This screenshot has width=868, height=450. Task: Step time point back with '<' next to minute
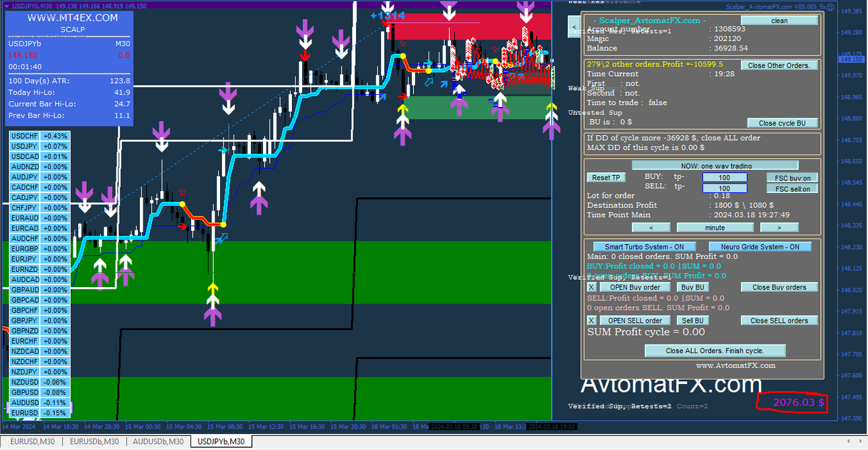[651, 227]
